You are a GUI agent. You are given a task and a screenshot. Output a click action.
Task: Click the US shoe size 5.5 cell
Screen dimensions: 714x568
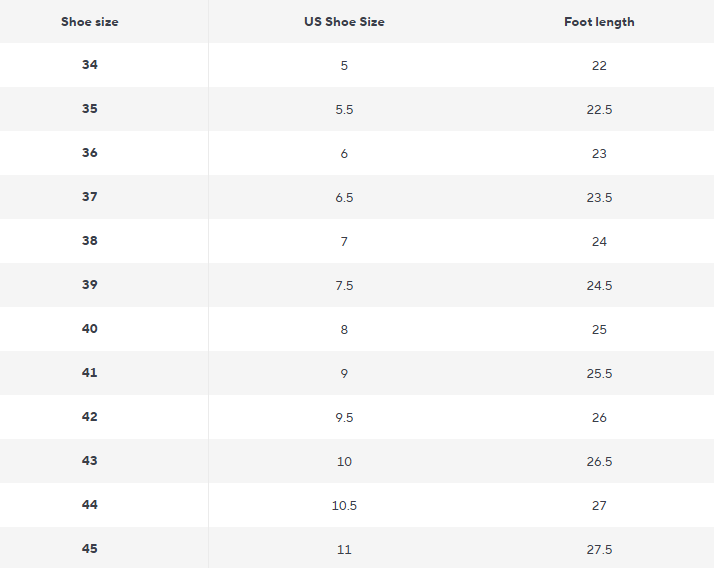coord(344,110)
